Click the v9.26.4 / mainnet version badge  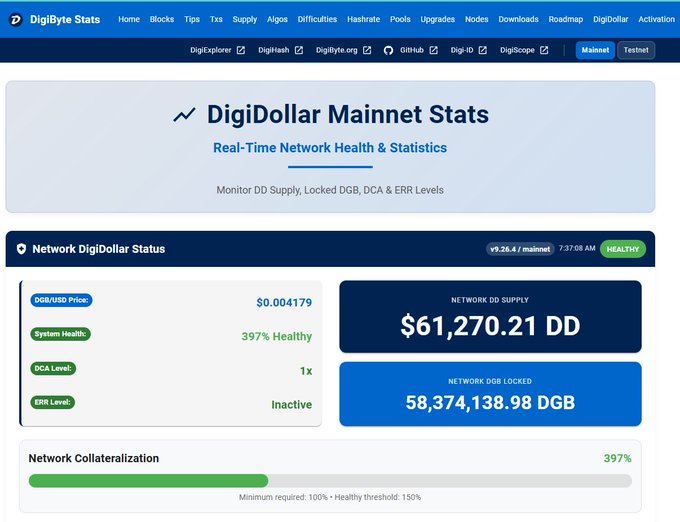(520, 249)
